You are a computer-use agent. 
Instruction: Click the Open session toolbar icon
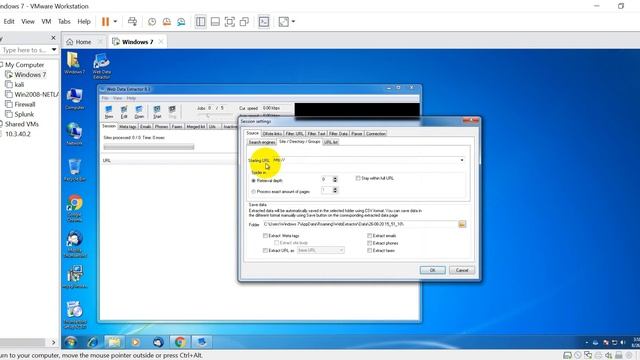139,111
